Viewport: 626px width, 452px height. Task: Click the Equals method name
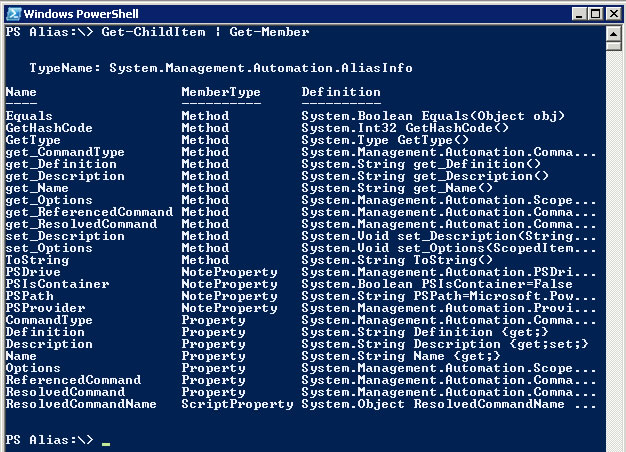(29, 116)
